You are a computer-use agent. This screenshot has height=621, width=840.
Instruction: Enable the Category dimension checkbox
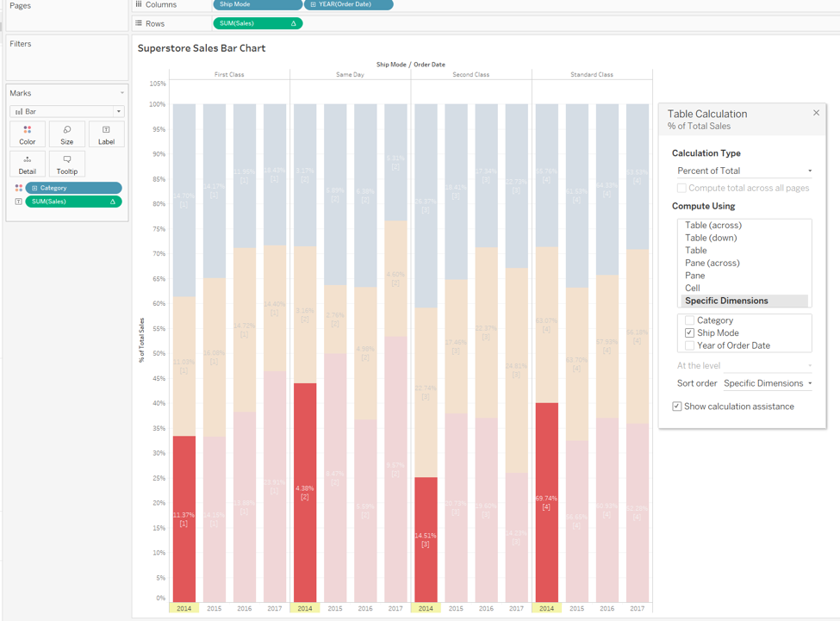pos(689,320)
